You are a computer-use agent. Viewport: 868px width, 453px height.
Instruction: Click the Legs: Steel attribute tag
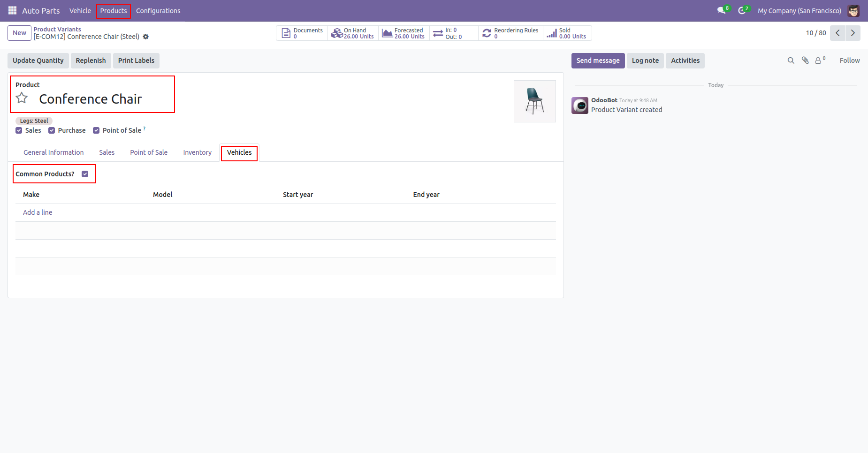click(x=34, y=121)
